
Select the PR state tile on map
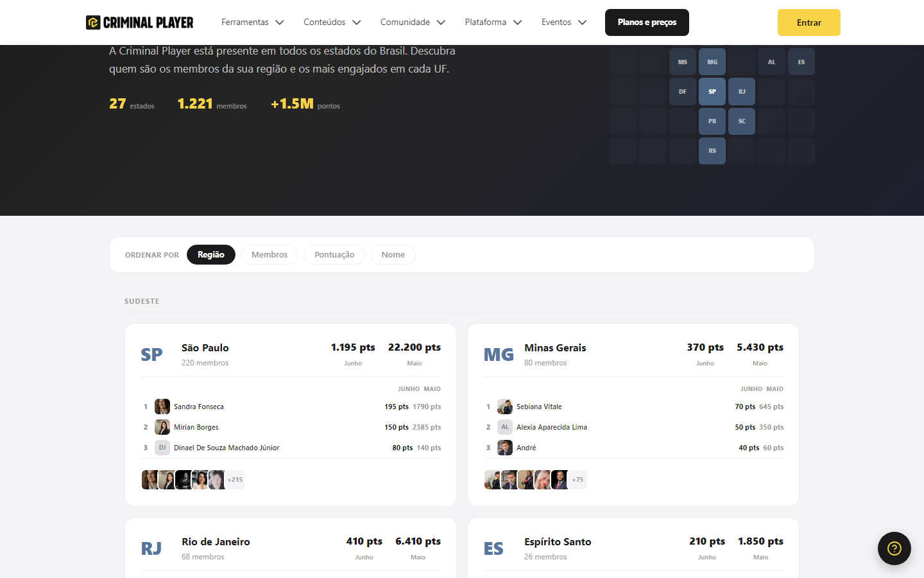coord(712,121)
